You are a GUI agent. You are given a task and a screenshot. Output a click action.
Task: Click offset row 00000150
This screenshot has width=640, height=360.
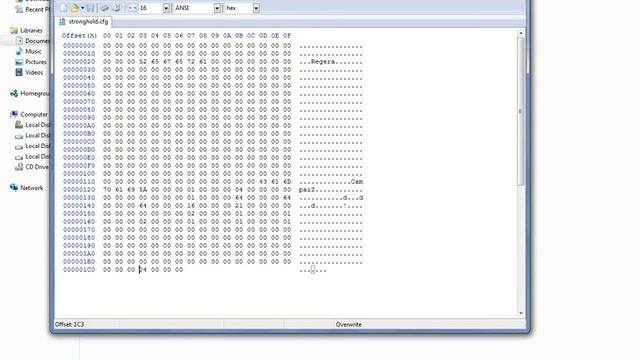tap(79, 213)
